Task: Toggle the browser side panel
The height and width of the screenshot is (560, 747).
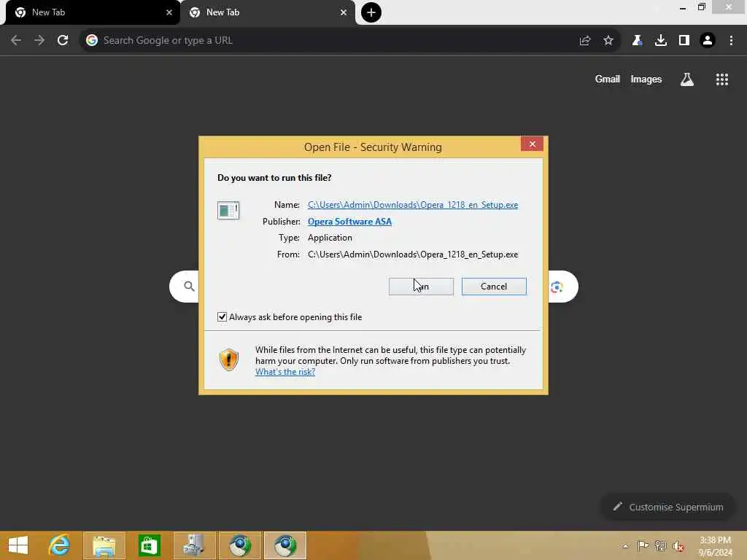Action: pos(684,41)
